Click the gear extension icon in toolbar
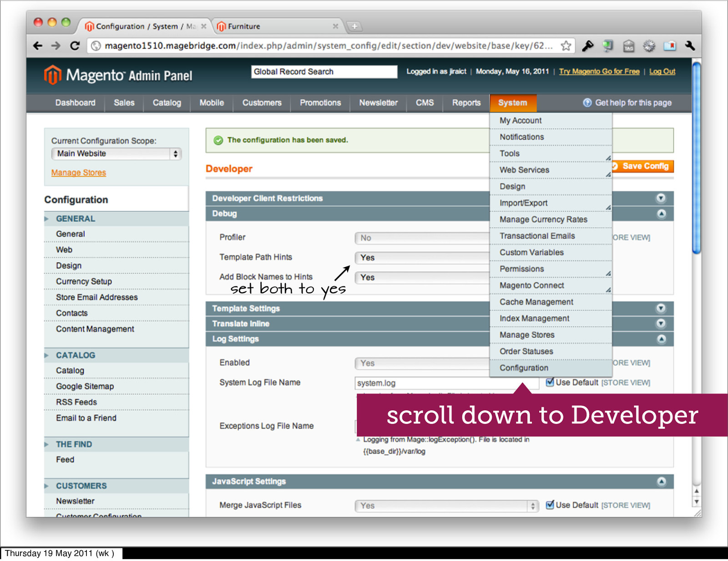The width and height of the screenshot is (728, 561). point(649,46)
